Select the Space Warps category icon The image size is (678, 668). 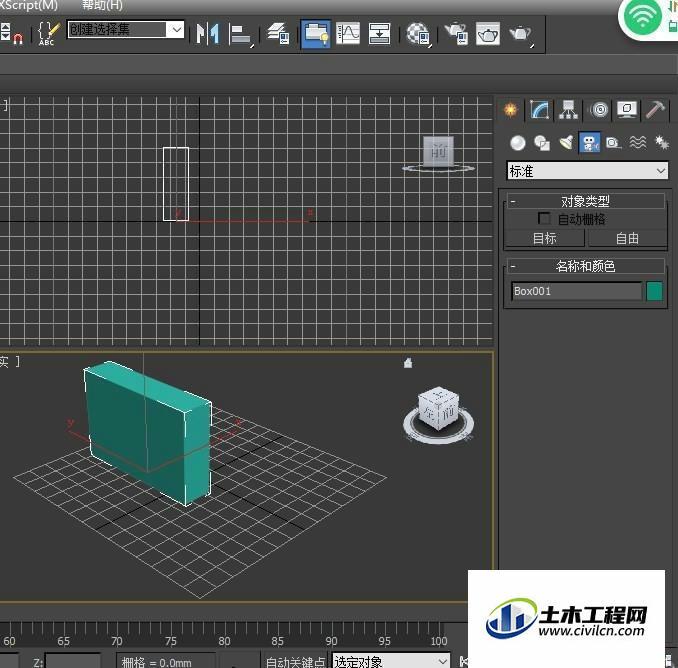pyautogui.click(x=638, y=143)
